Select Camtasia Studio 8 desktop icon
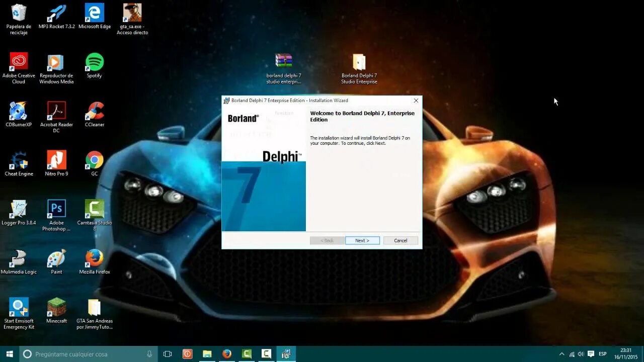Image resolution: width=644 pixels, height=362 pixels. (94, 216)
